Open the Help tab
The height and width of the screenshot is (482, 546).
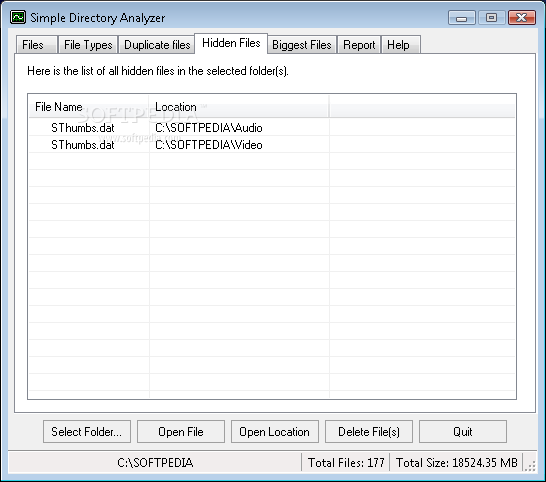401,45
